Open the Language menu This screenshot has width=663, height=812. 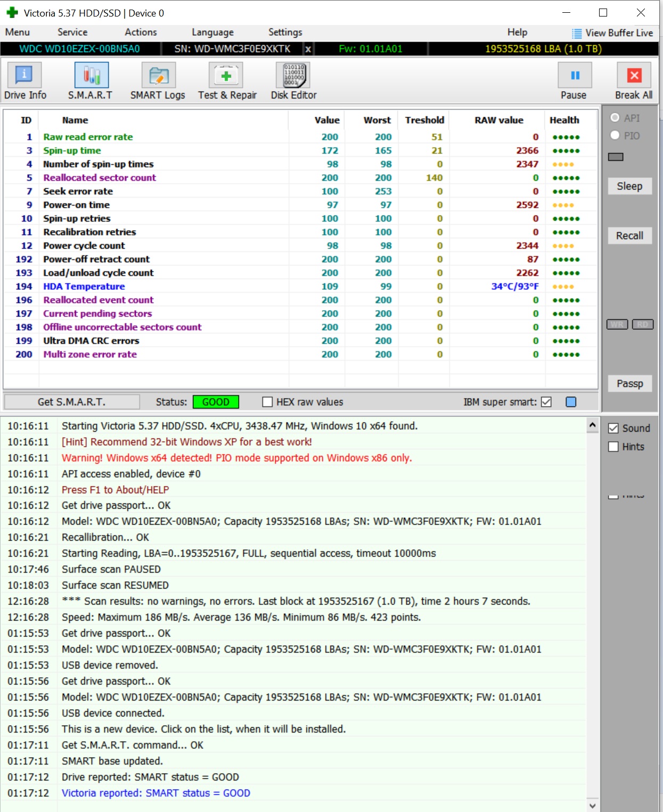(x=212, y=32)
